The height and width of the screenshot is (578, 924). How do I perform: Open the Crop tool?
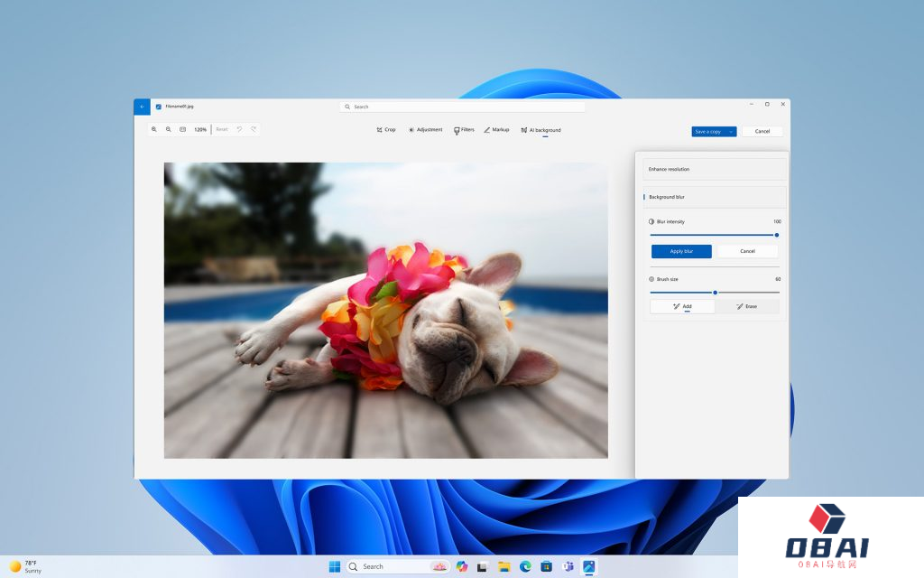pos(386,130)
